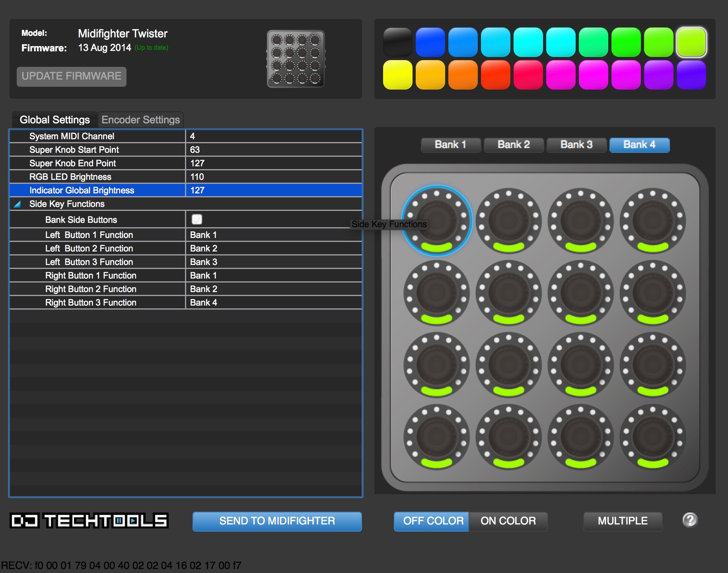Select the third encoder knob in row three
The image size is (728, 573).
pyautogui.click(x=581, y=365)
